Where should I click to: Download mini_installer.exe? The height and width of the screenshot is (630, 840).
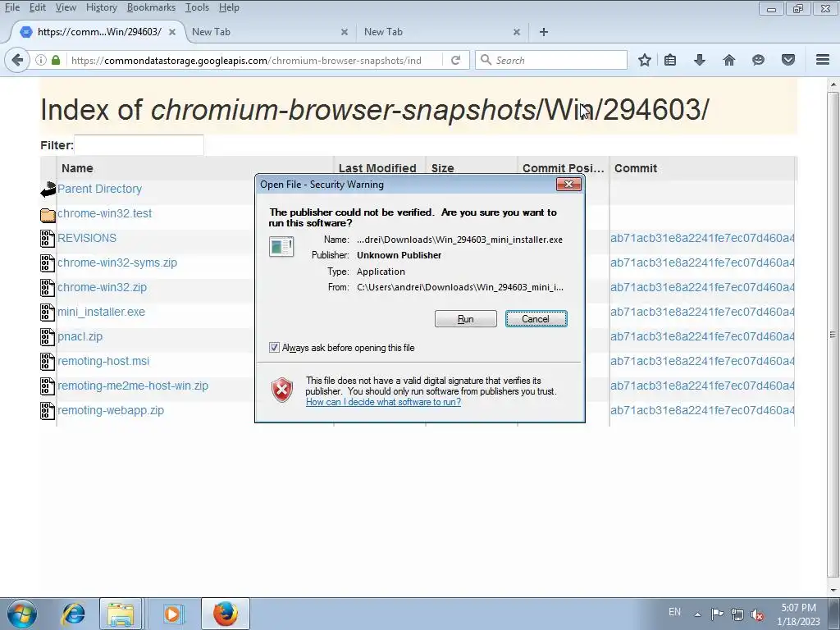click(x=101, y=313)
